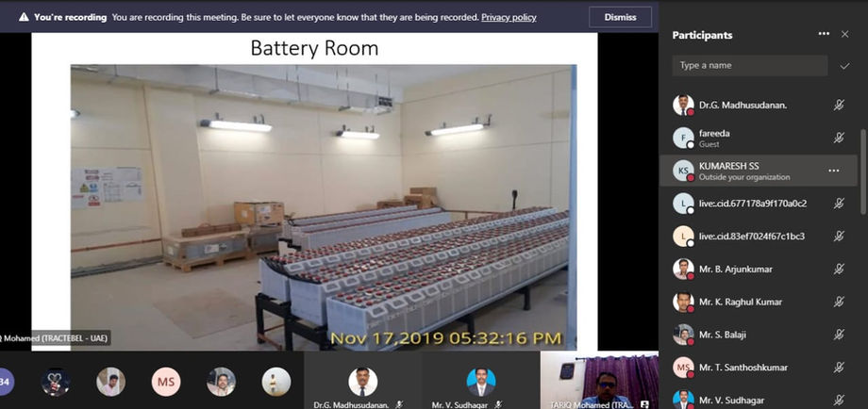Viewport: 868px width, 409px height.
Task: Click the Battery Room slide title
Action: click(314, 48)
